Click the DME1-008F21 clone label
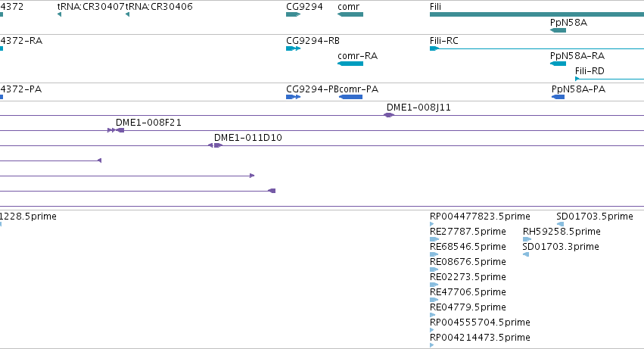This screenshot has height=349, width=644. 148,123
